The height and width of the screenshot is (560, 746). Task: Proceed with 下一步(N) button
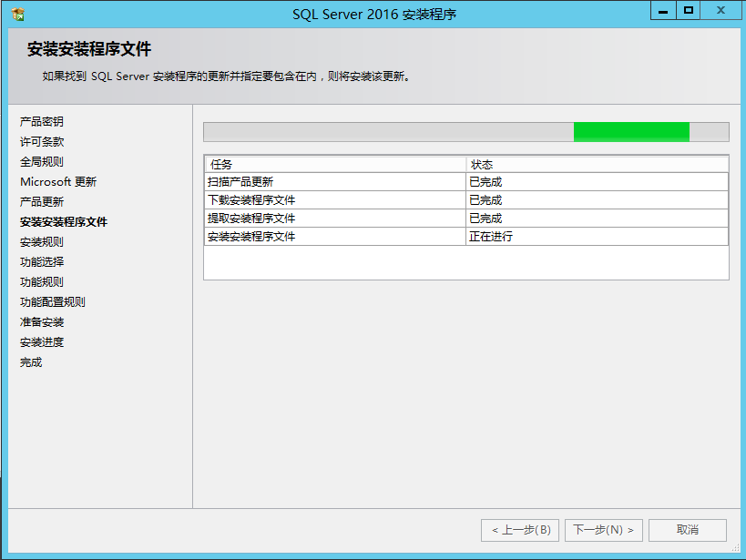[604, 530]
